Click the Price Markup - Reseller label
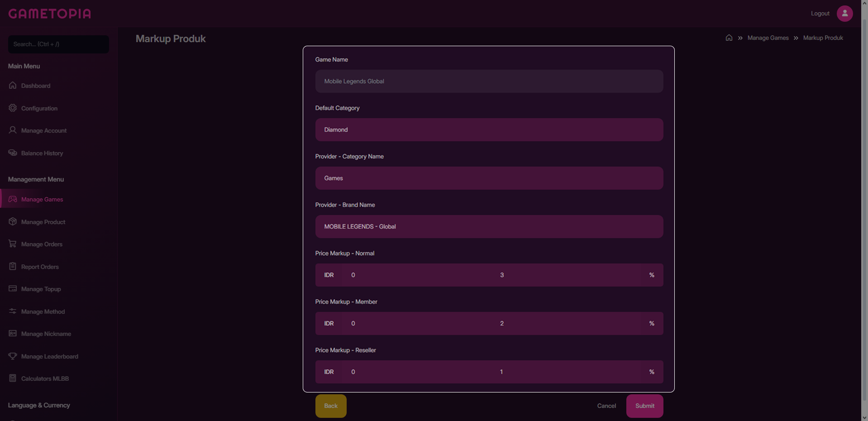 (345, 350)
